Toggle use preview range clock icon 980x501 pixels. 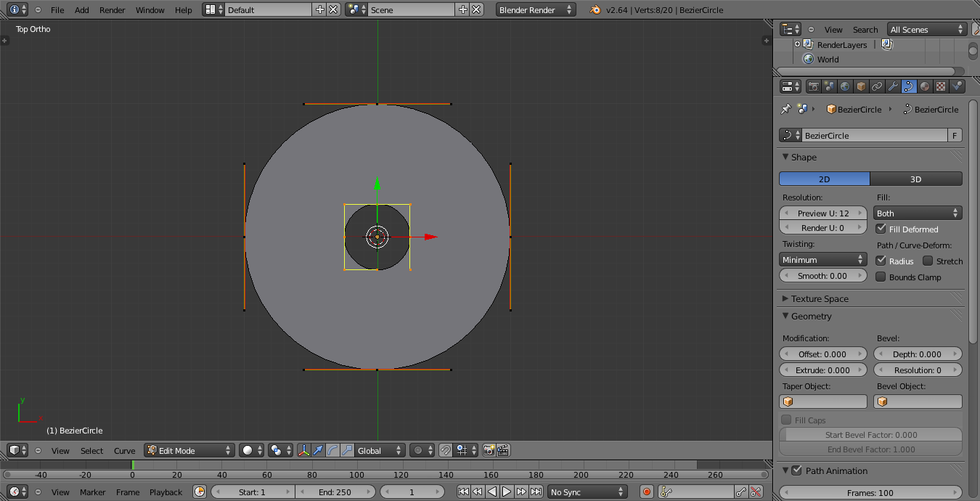(200, 492)
